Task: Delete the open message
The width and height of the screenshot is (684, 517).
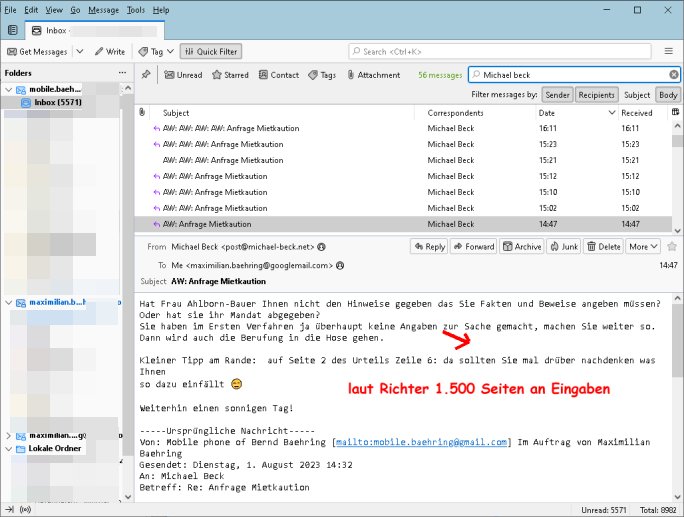Action: pyautogui.click(x=604, y=246)
